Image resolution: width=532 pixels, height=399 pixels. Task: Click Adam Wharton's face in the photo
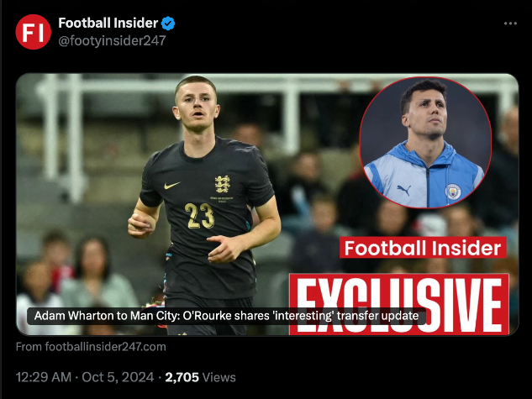[x=197, y=106]
